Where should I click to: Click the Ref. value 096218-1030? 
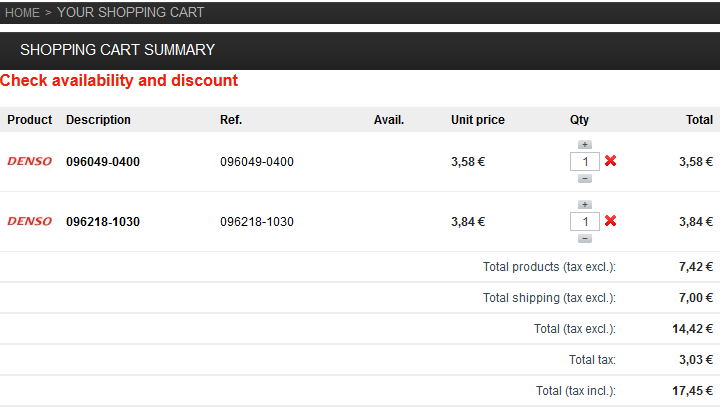coord(257,222)
